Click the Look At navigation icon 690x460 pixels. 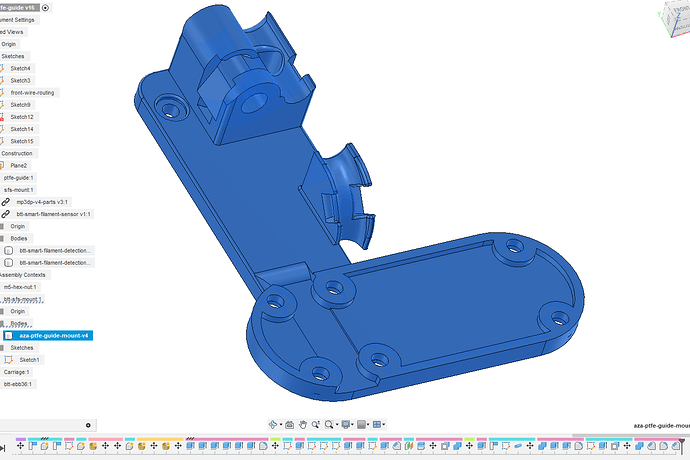click(290, 424)
